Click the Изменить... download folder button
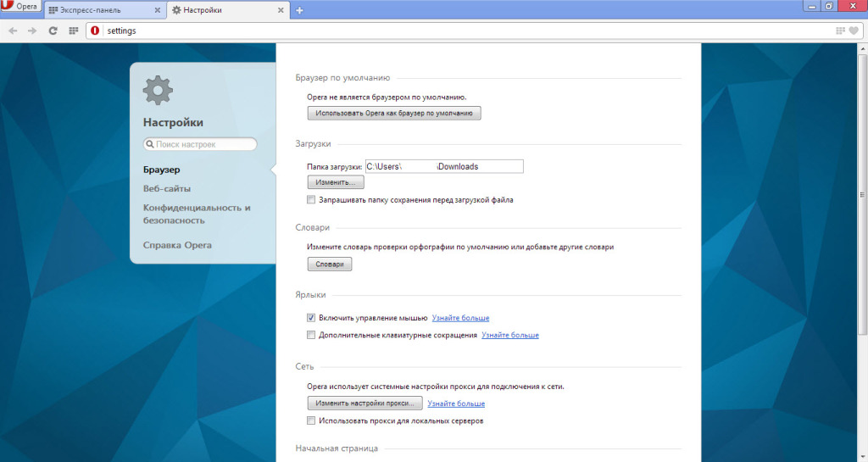 pyautogui.click(x=336, y=182)
